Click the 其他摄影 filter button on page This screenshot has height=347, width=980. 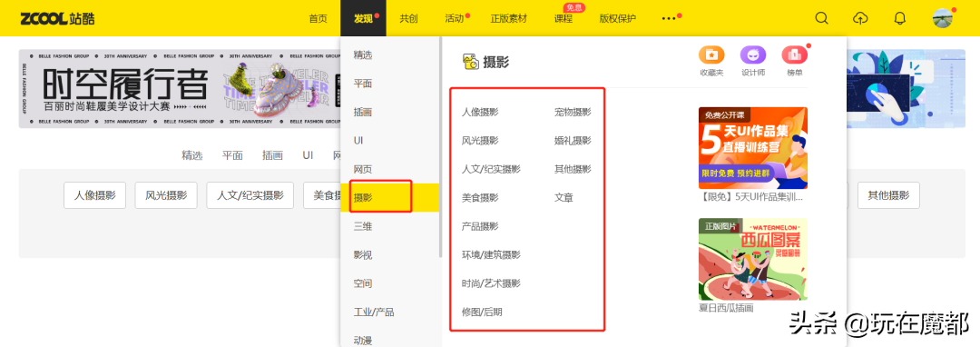(888, 195)
